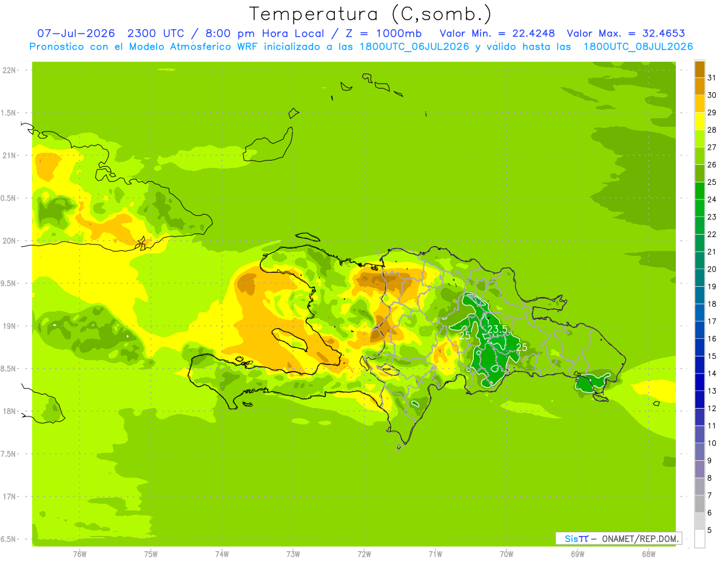Screen dimensions: 728x562
Task: Click the "69W" longitude label
Action: (x=578, y=554)
